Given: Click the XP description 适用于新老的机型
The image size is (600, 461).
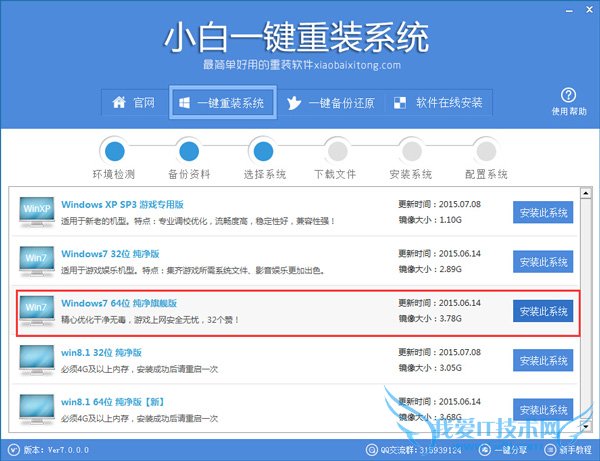Looking at the screenshot, I should 198,221.
